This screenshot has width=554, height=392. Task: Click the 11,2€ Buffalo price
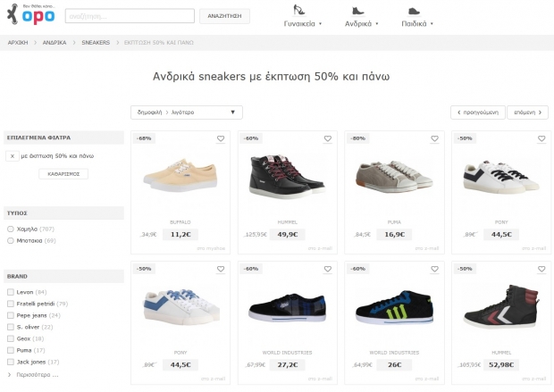pos(180,235)
